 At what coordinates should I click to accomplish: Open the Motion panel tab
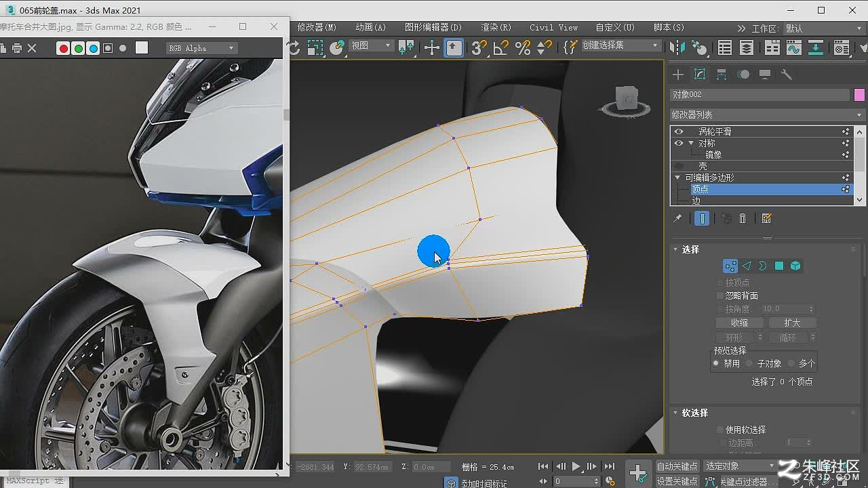point(743,75)
